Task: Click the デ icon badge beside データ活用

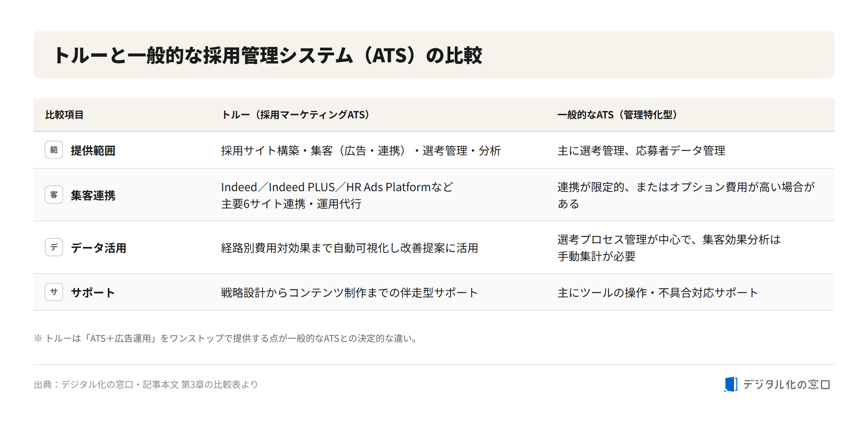Action: tap(54, 247)
